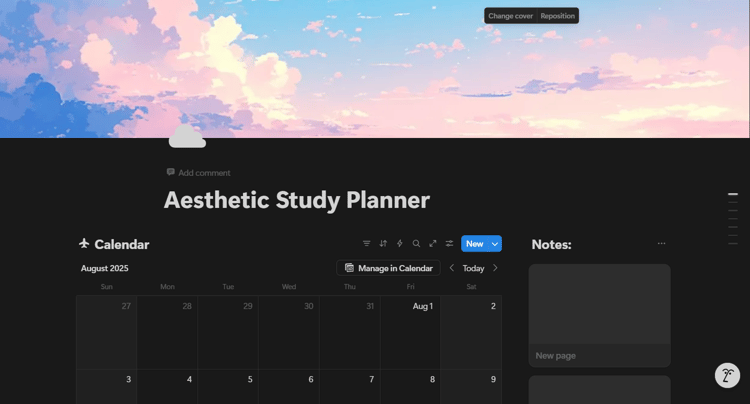Click the airplane icon beside Calendar
The width and height of the screenshot is (750, 404).
[x=84, y=244]
